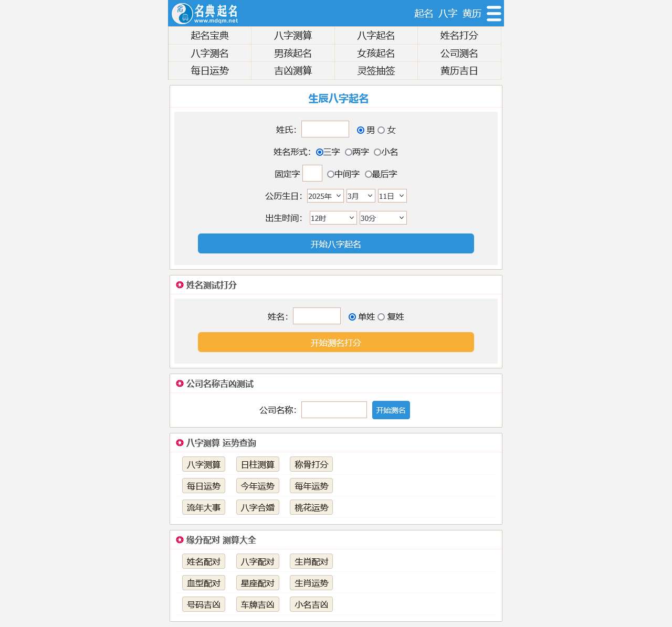
Task: Open the 称骨打分 link
Action: (x=311, y=464)
